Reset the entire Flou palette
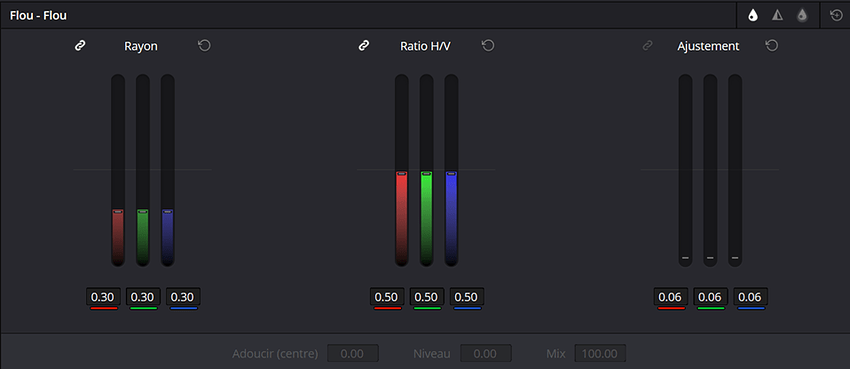 point(836,16)
